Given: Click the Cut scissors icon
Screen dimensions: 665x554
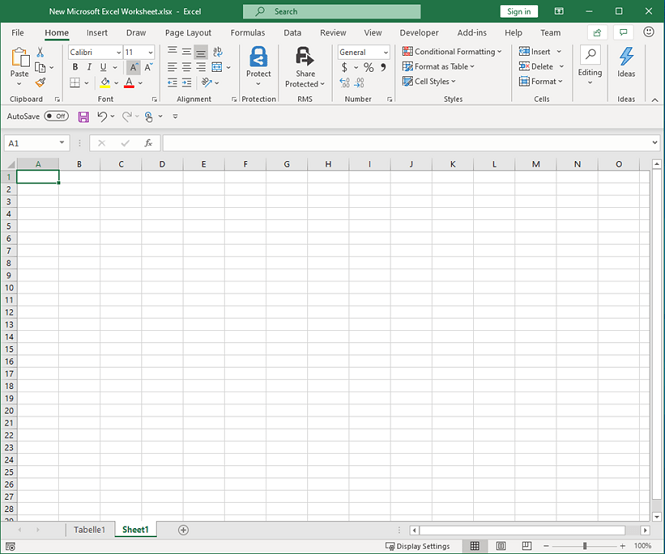Looking at the screenshot, I should point(40,52).
